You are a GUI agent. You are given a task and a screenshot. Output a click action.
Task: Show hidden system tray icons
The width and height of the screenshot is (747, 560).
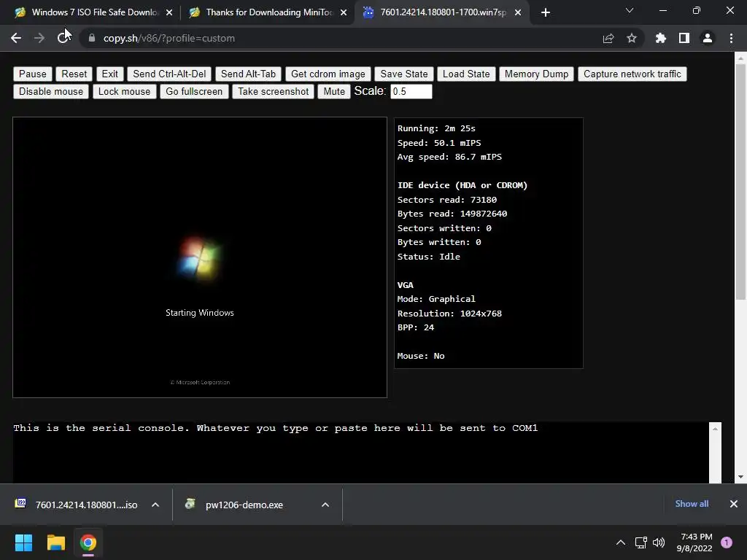(621, 542)
